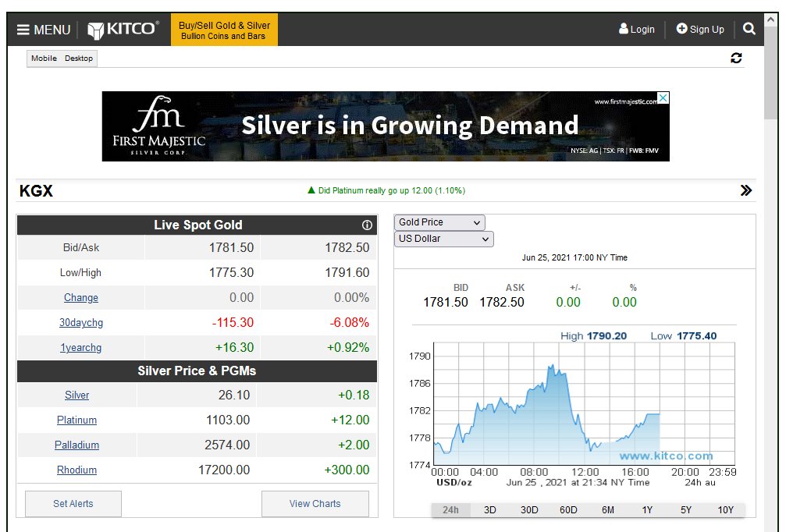This screenshot has height=532, width=786.
Task: Click the Kitco logo
Action: click(123, 30)
